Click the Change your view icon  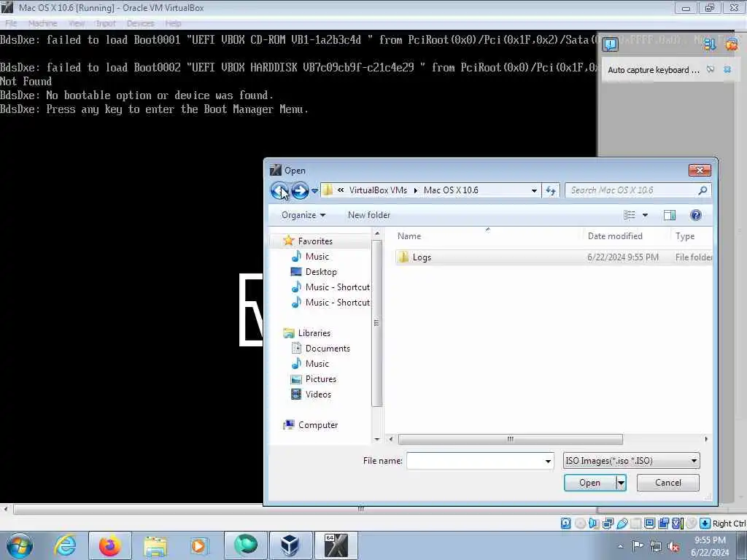(630, 215)
